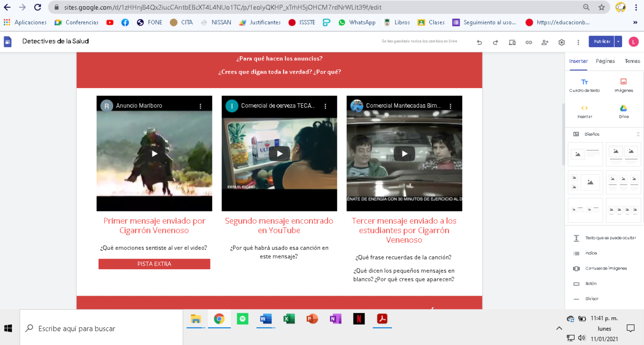Play the Comercial de cerveza TECA video
Screen dimensions: 644x345
279,154
